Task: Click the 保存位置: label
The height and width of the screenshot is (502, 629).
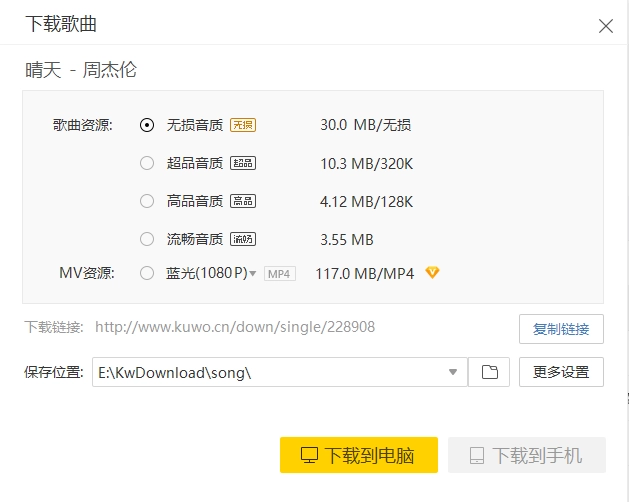Action: 54,372
